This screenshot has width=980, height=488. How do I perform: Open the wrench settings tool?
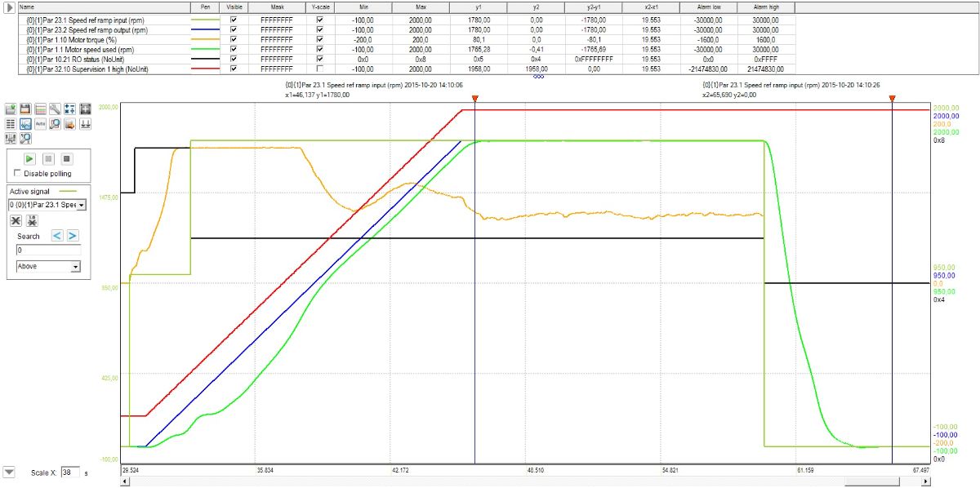(x=55, y=109)
